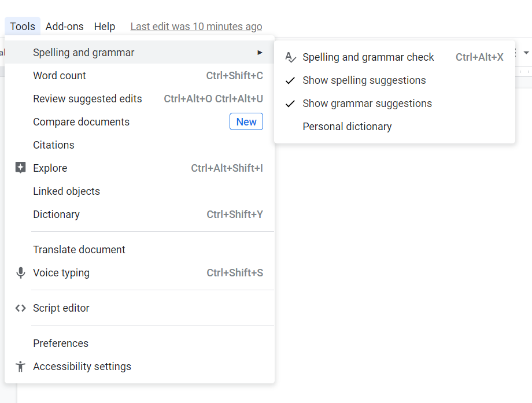Image resolution: width=532 pixels, height=403 pixels.
Task: Choose Linked objects
Action: pyautogui.click(x=139, y=191)
